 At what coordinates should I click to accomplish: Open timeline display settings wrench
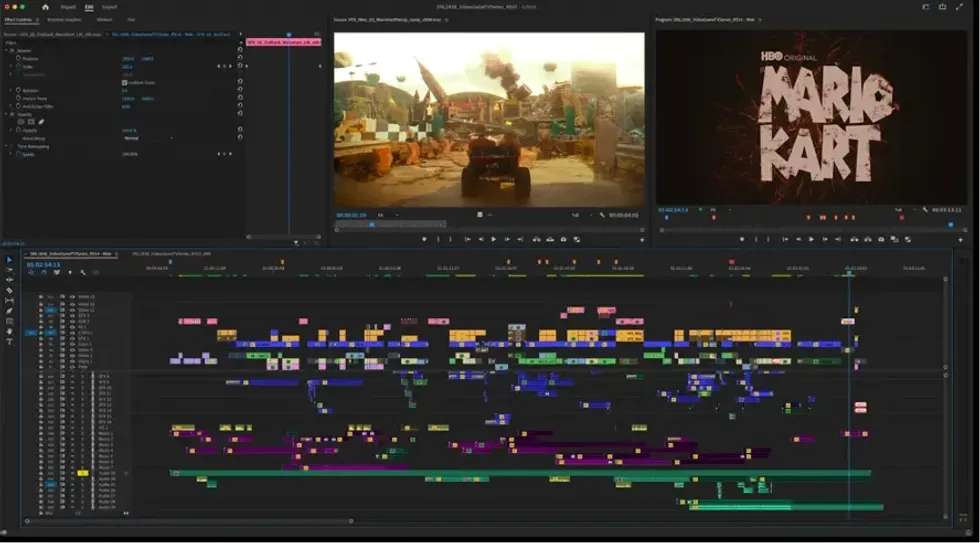point(82,272)
